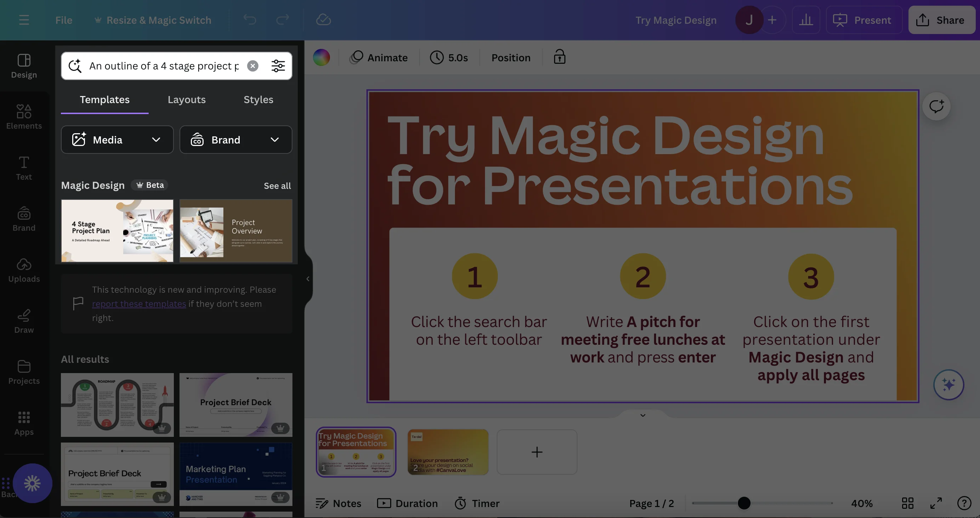Open analytics chart icon in header
The height and width of the screenshot is (518, 980).
point(806,20)
